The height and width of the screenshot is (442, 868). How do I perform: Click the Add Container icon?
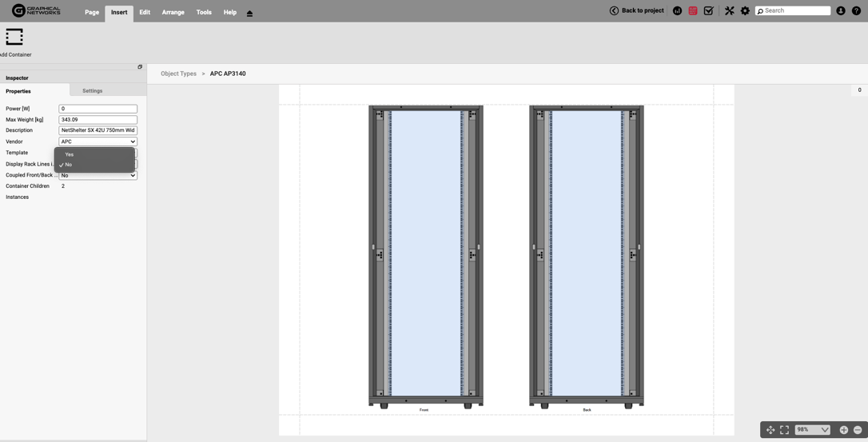14,38
